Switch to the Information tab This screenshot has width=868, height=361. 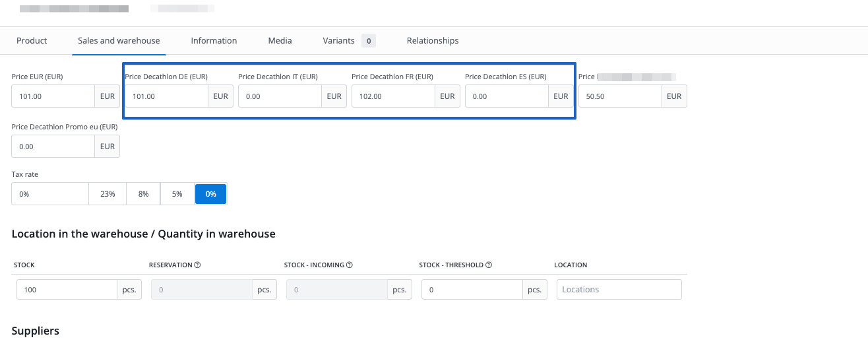point(214,41)
